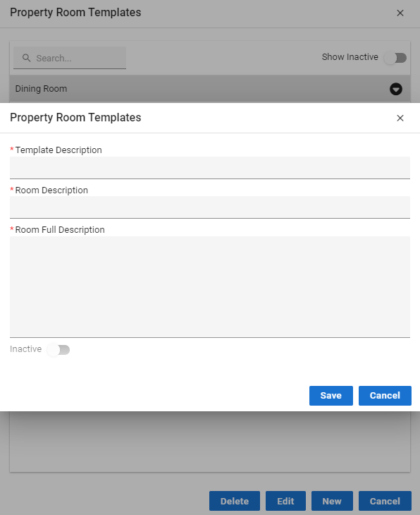Click Cancel in the background window
The width and height of the screenshot is (420, 515).
[x=385, y=501]
